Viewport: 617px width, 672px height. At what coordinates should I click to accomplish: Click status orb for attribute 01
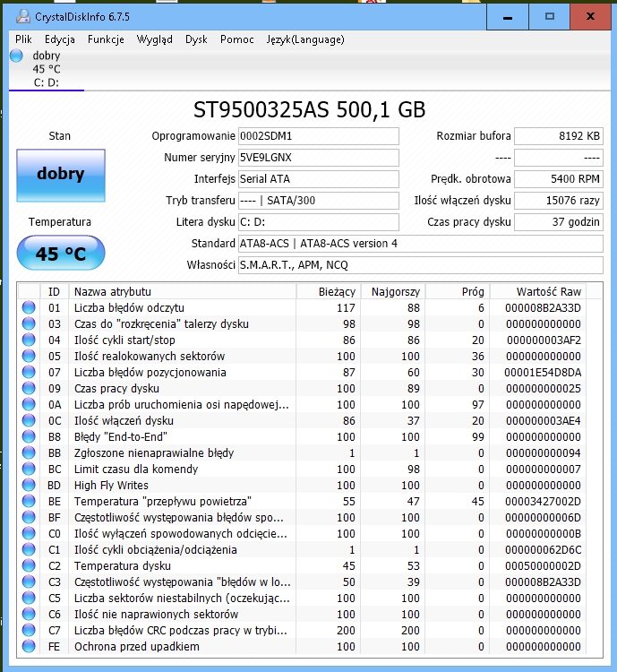[x=29, y=307]
